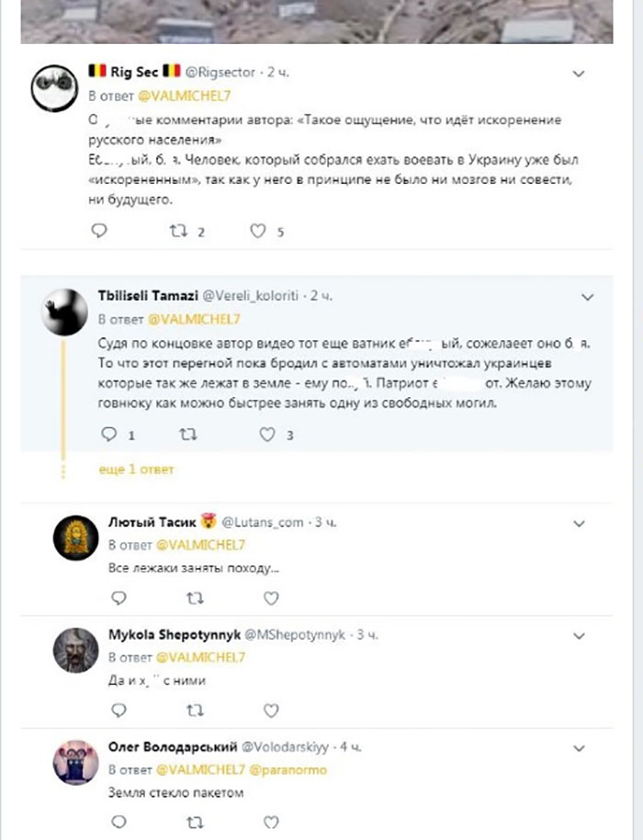Open the Rig Sec tweet options chevron
This screenshot has width=643, height=840.
point(579,71)
